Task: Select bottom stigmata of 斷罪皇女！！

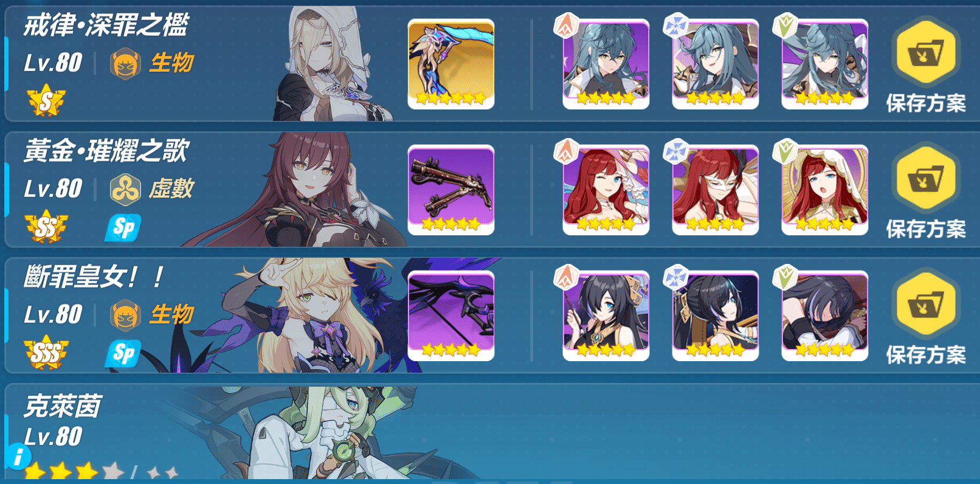Action: click(825, 316)
